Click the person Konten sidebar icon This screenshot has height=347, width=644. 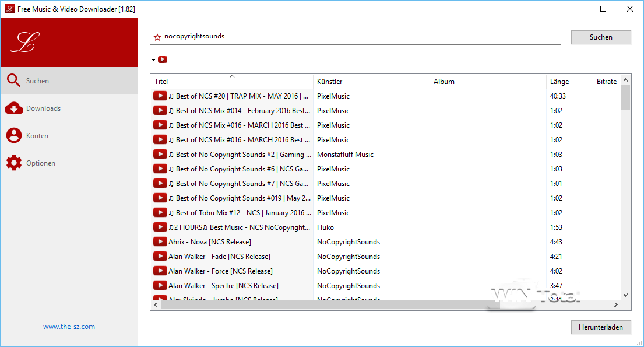tap(13, 136)
